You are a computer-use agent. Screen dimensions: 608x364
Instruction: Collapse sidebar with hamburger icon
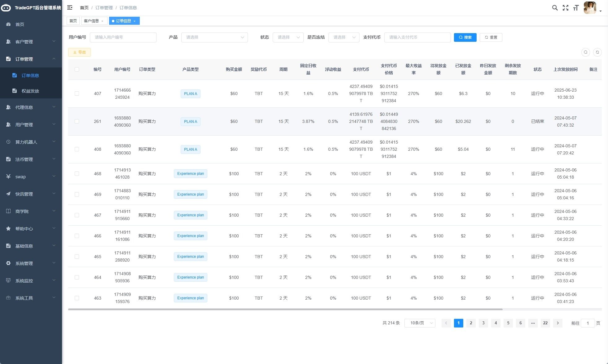[70, 7]
